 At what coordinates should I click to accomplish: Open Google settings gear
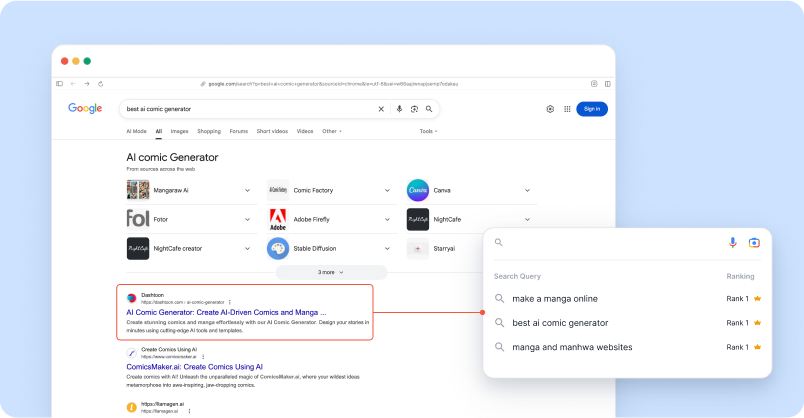pyautogui.click(x=550, y=109)
